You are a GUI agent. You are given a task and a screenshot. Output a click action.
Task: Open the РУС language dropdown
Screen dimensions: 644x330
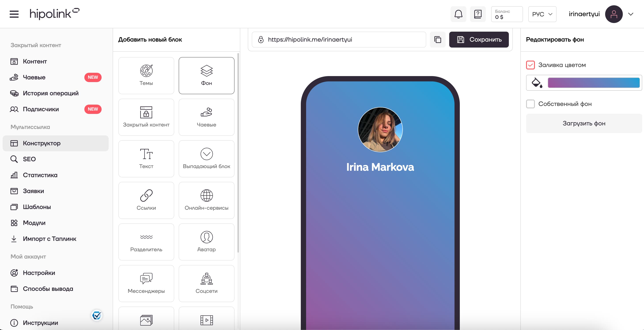click(x=542, y=14)
